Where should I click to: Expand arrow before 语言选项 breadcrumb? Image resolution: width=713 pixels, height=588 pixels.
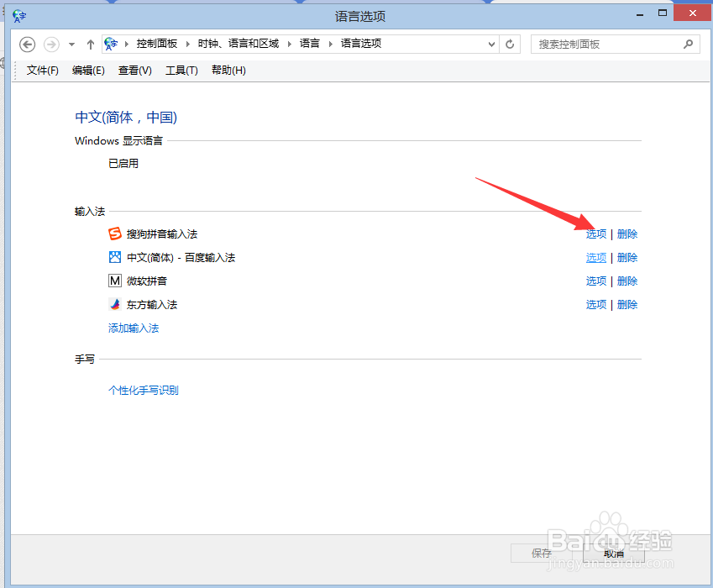click(331, 45)
